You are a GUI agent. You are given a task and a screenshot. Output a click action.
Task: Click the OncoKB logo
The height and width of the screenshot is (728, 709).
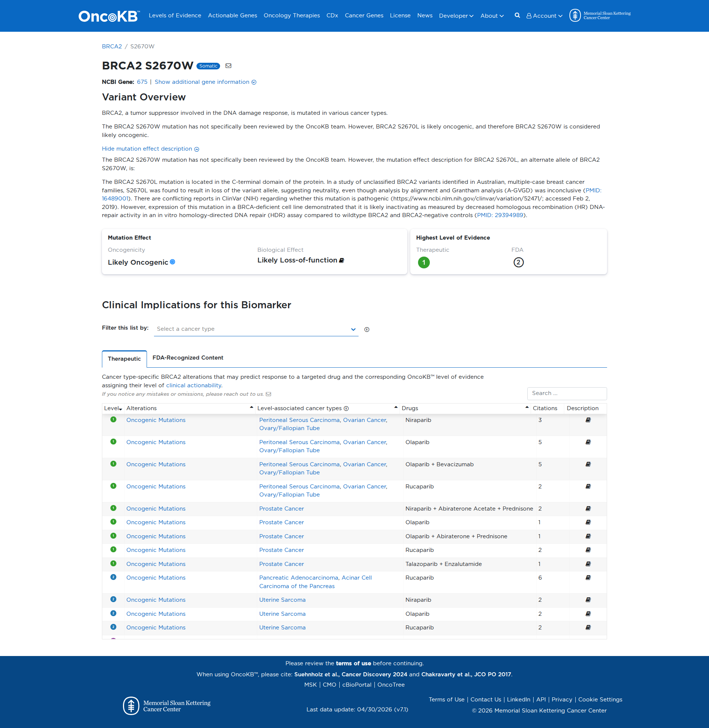(109, 16)
